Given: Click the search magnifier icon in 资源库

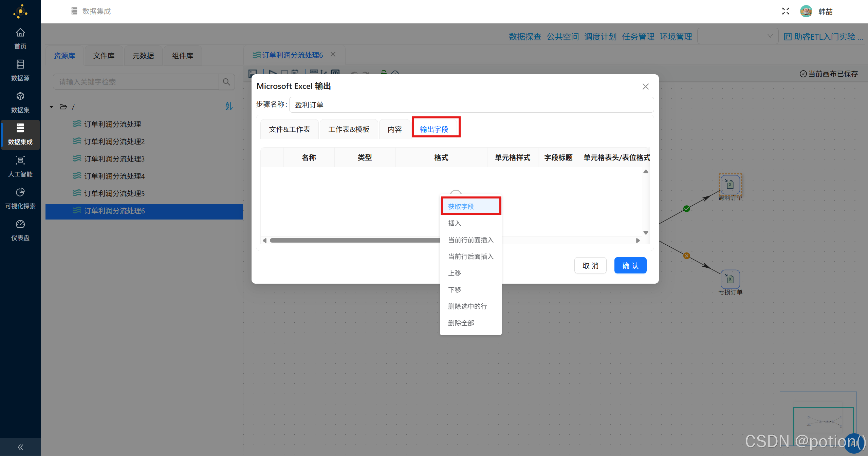Looking at the screenshot, I should pos(226,82).
